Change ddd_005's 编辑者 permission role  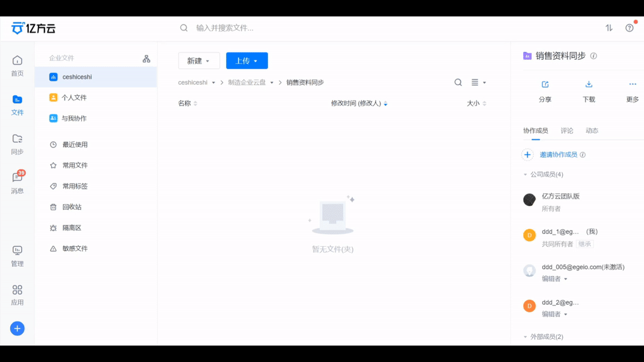tap(554, 279)
